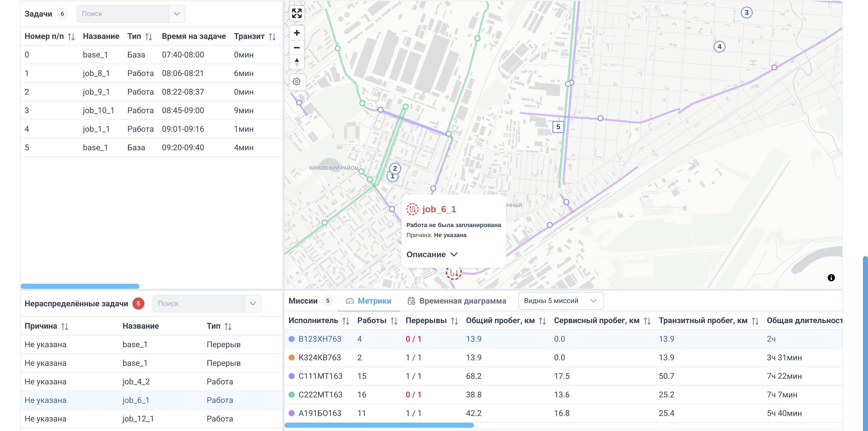Select unassigned task job_12_1
This screenshot has height=431, width=868.
(152, 418)
